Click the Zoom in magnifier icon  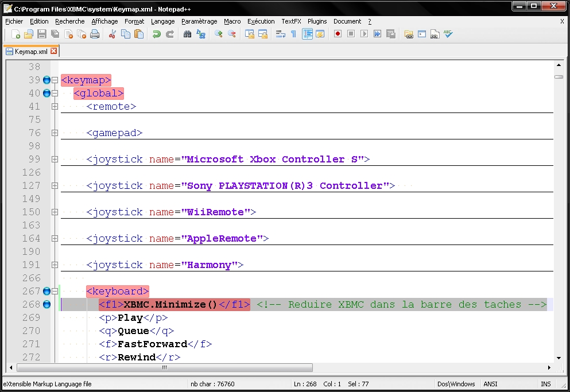pos(219,34)
